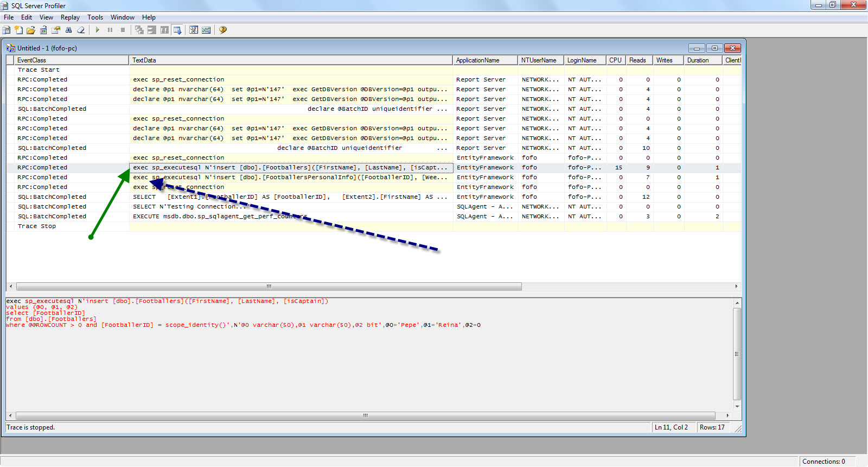Click the CPU value 15 cell
868x467 pixels.
pos(616,168)
